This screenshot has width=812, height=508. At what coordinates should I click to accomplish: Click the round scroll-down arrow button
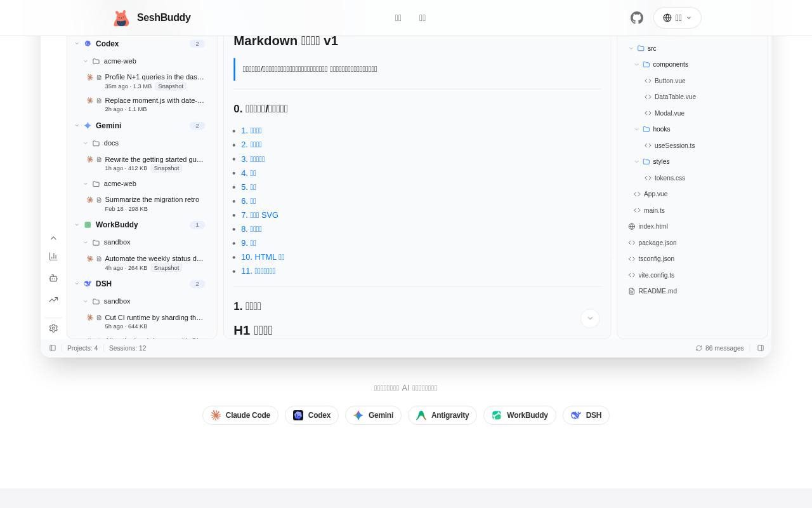pos(590,318)
